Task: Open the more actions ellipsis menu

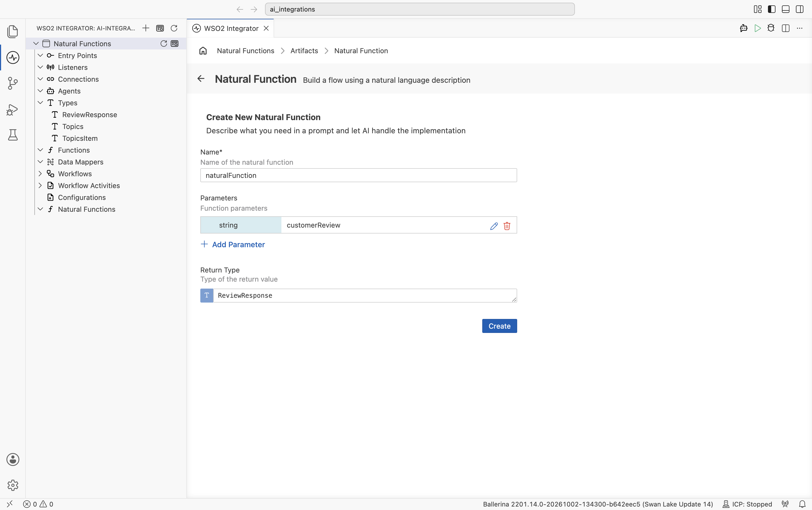Action: point(800,28)
